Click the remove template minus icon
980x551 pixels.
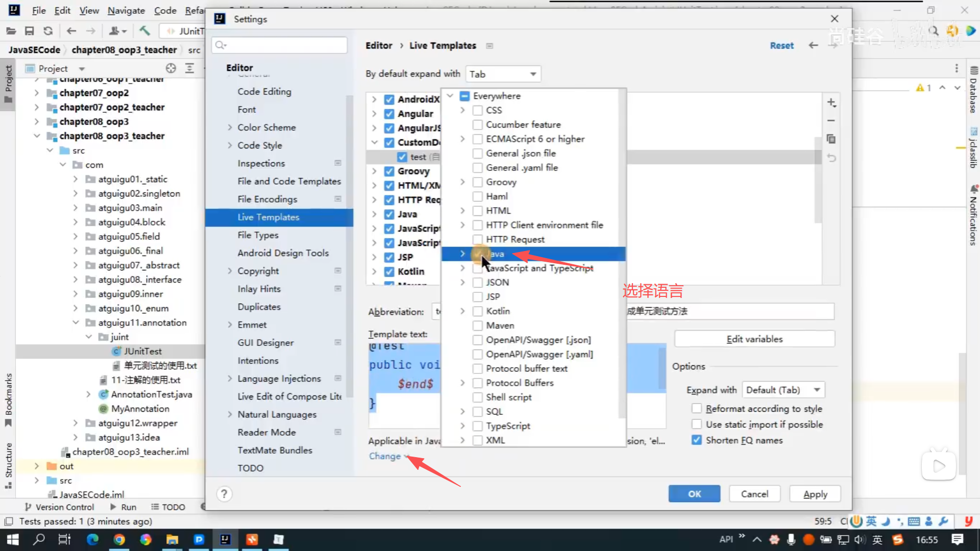click(x=831, y=121)
